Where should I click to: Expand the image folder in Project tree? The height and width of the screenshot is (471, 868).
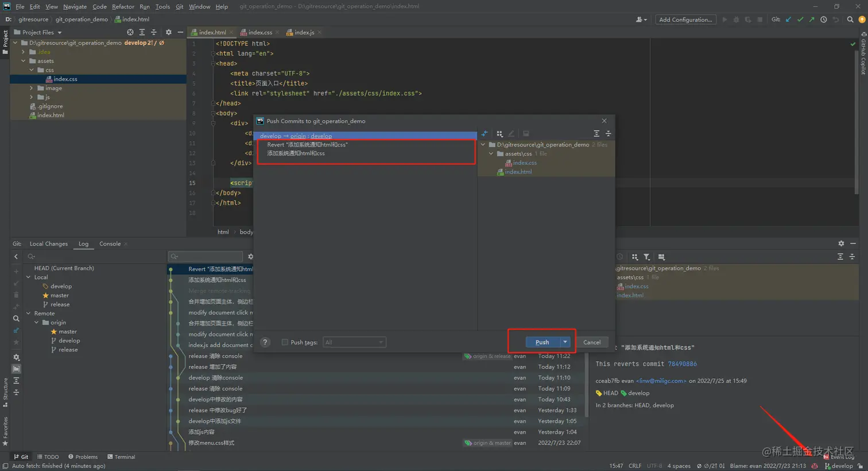[x=32, y=88]
